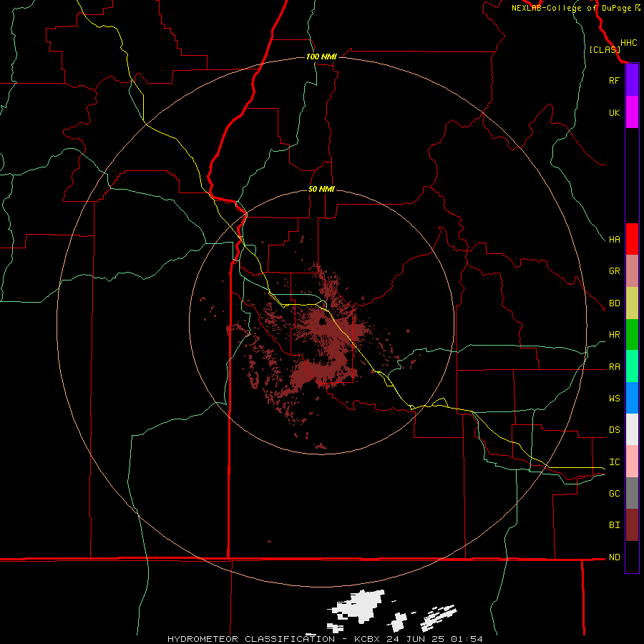Click the gray GC legend swatch
Image resolution: width=644 pixels, height=644 pixels.
(x=632, y=493)
